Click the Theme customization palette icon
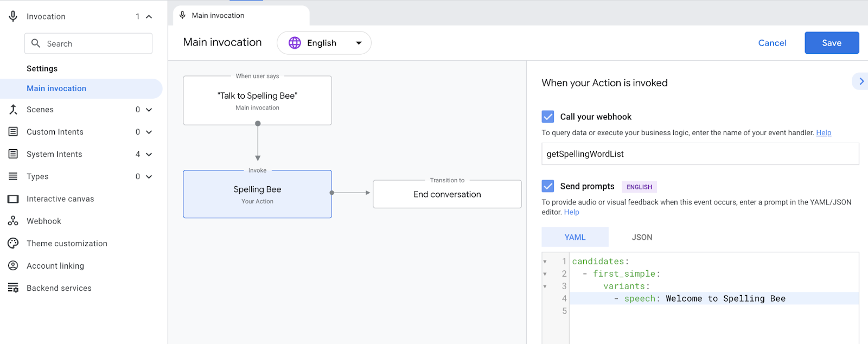Image resolution: width=868 pixels, height=344 pixels. pyautogui.click(x=13, y=244)
